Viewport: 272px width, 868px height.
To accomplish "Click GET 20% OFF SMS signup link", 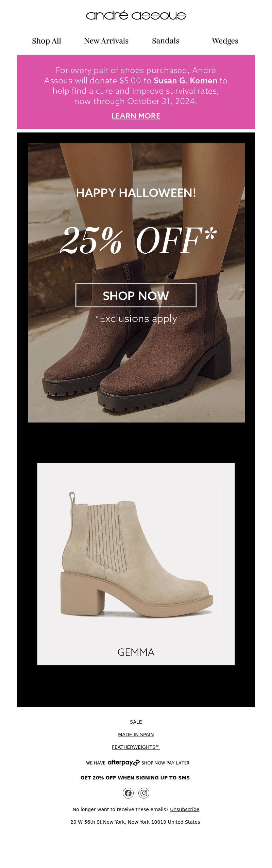I will (136, 778).
